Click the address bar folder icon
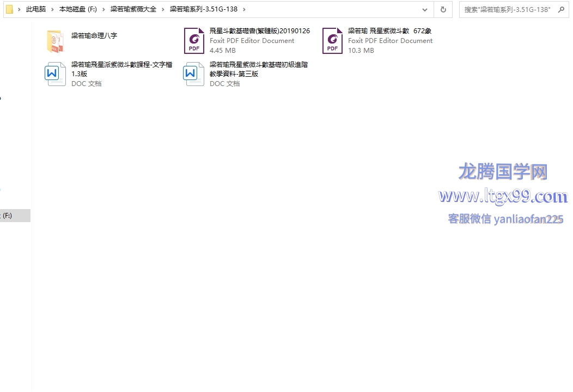The image size is (573, 392). (x=10, y=9)
